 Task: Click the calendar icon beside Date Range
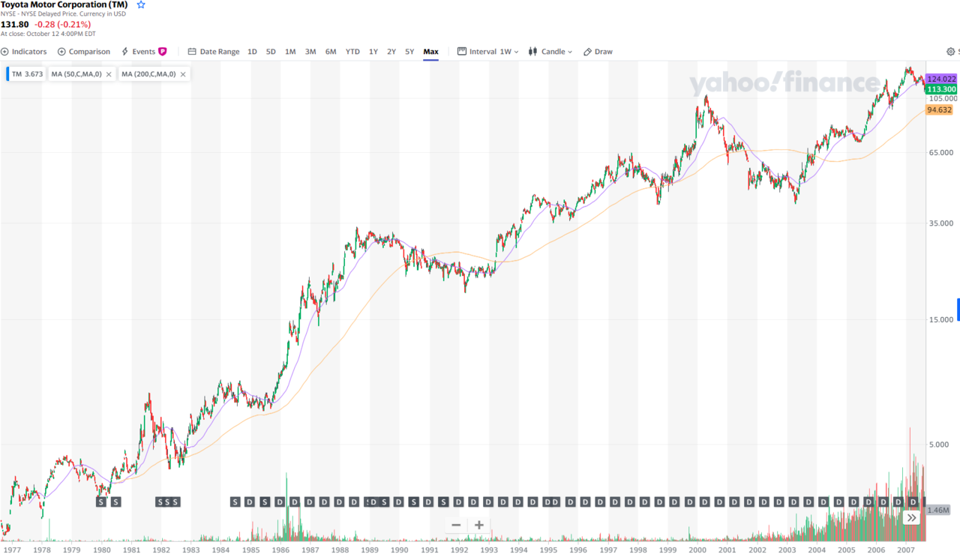click(192, 52)
